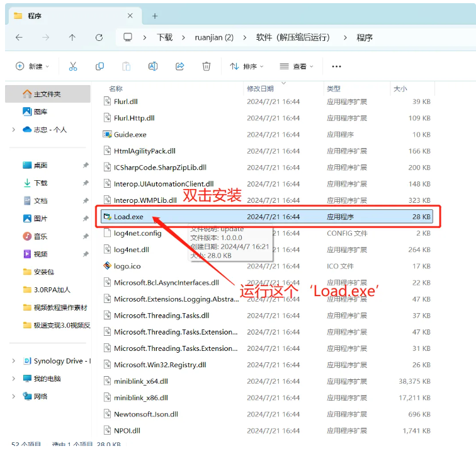Expand chevron after 下载 in breadcrumb
This screenshot has height=458, width=476.
pyautogui.click(x=183, y=37)
